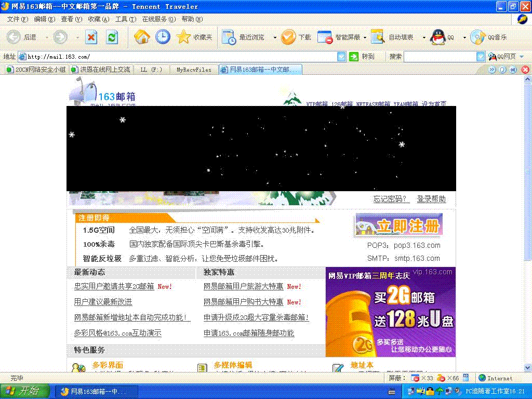532x399 pixels.
Task: Click the double-arrow icon on tab bar
Action: click(492, 70)
